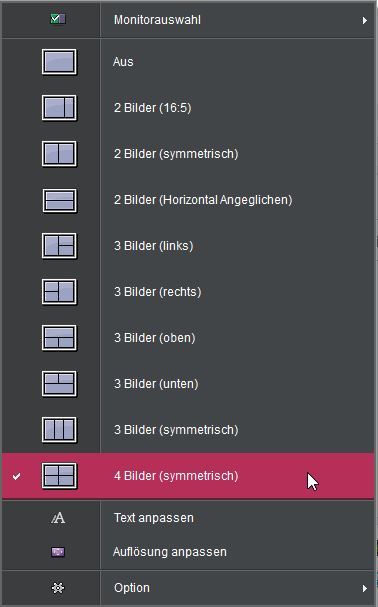Click the 4 Bilder grid layout icon

click(59, 476)
